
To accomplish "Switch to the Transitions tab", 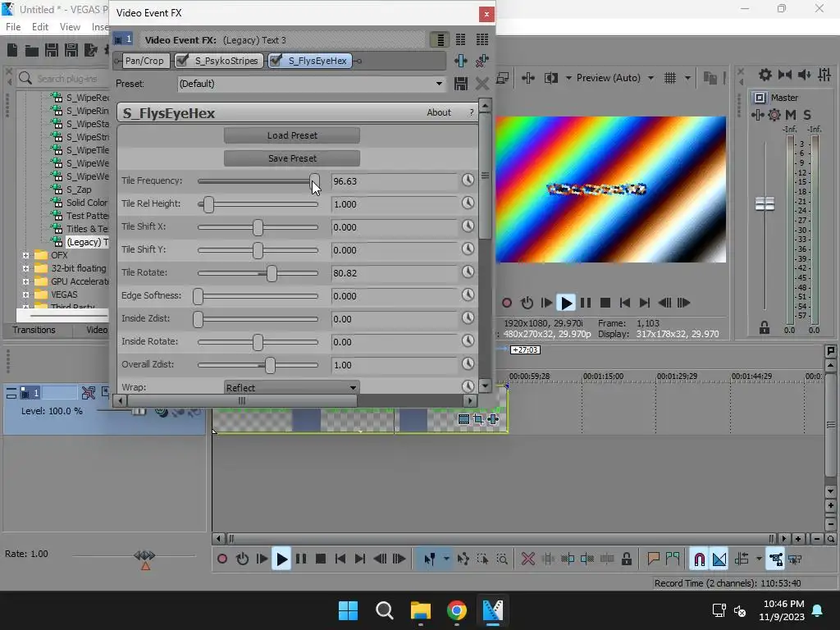I will pos(34,330).
